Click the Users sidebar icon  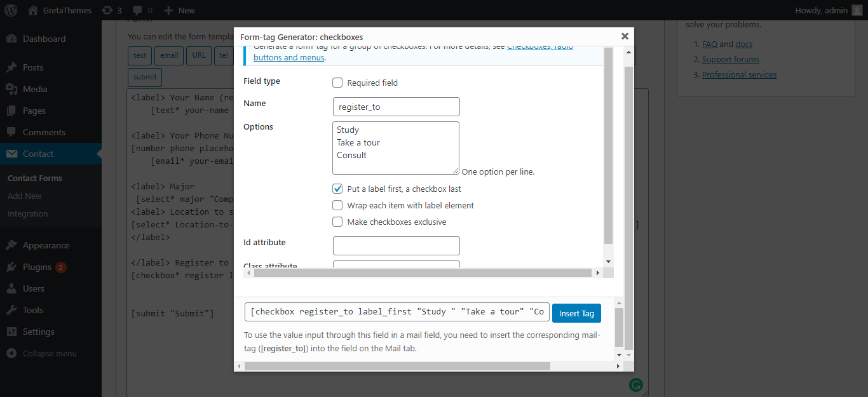click(x=11, y=288)
